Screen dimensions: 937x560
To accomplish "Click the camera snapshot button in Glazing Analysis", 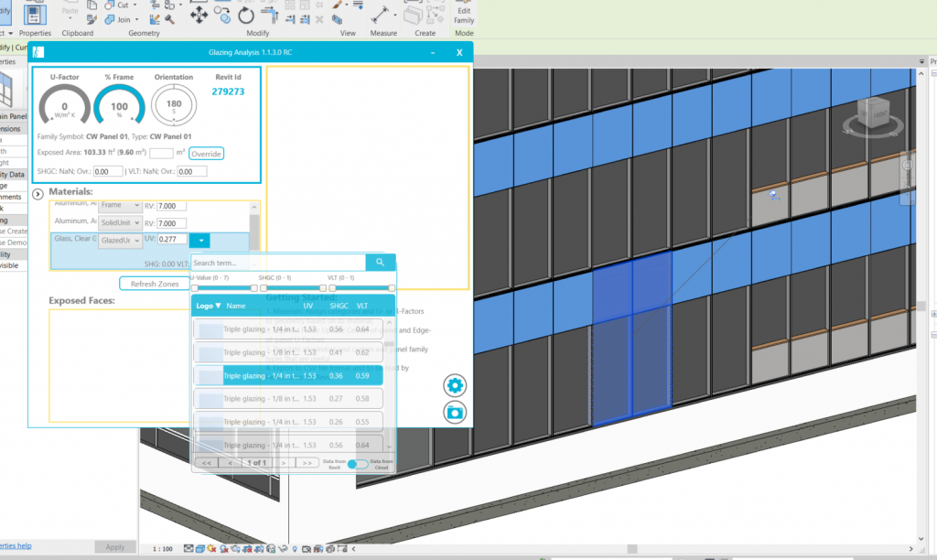I will click(455, 413).
